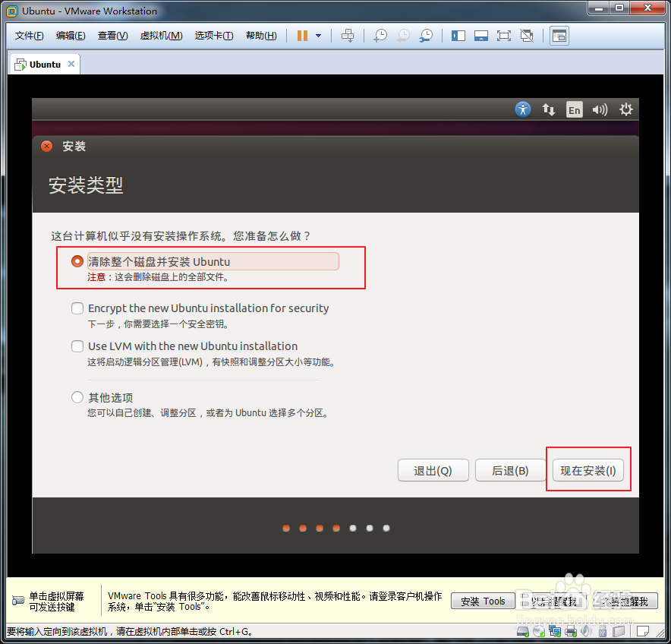
Task: Open the Ubuntu sound menu
Action: [600, 109]
